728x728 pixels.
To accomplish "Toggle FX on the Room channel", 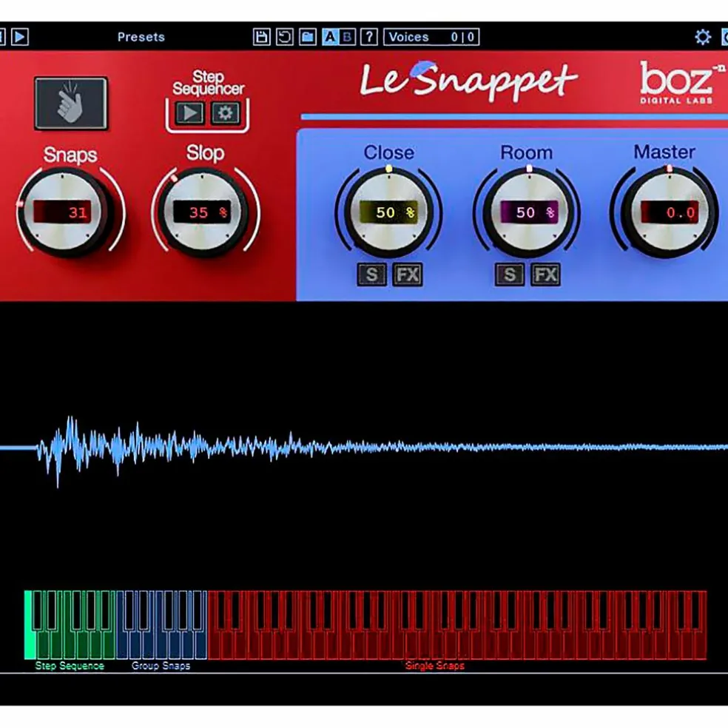I will (x=545, y=274).
